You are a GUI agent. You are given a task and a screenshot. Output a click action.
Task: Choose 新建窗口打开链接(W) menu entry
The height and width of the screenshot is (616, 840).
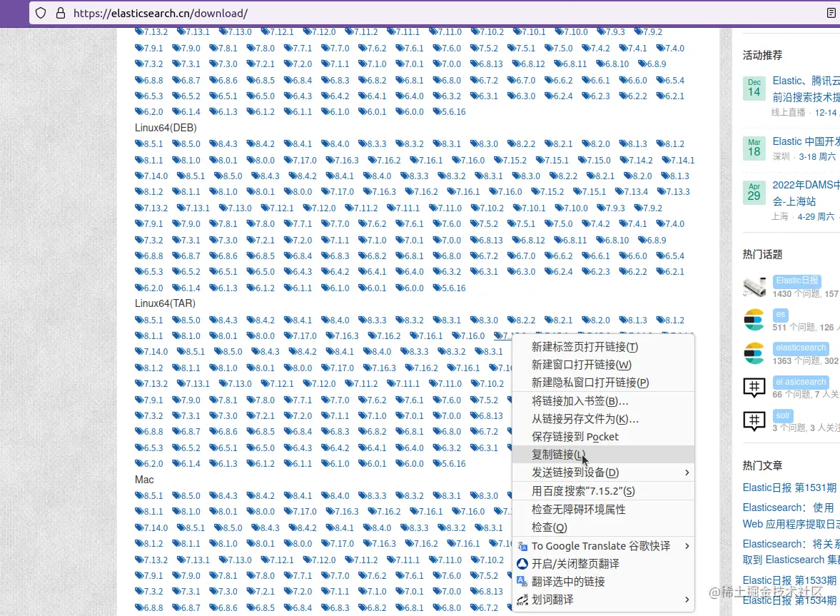point(603,365)
